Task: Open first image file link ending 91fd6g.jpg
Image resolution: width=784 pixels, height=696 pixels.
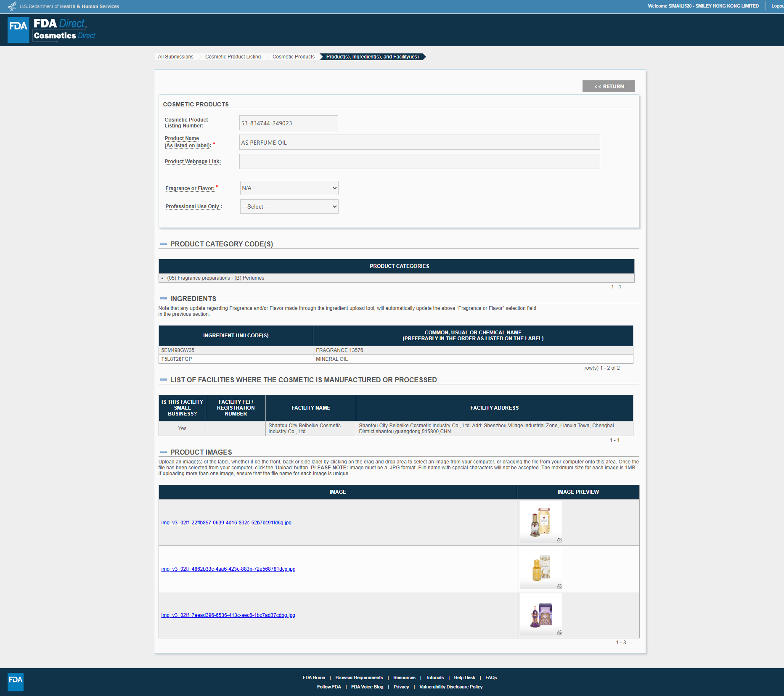Action: tap(226, 523)
